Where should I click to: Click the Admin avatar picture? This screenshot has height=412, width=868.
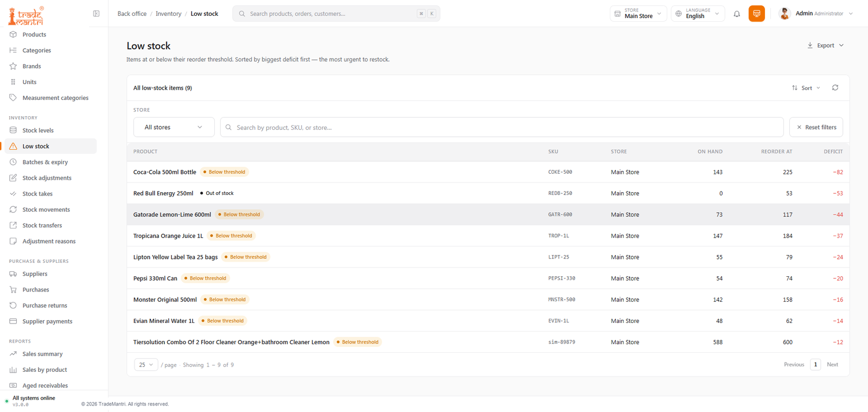(784, 14)
